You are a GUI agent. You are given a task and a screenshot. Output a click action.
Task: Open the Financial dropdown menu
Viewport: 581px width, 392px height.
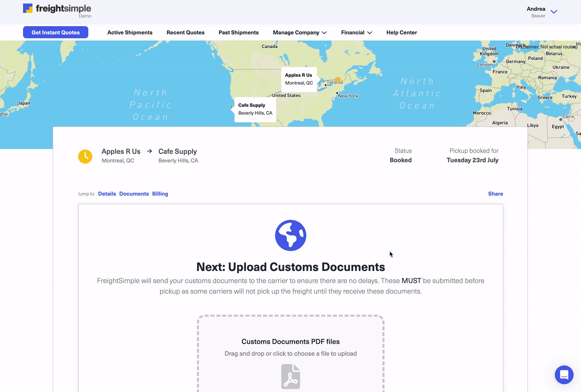tap(356, 32)
